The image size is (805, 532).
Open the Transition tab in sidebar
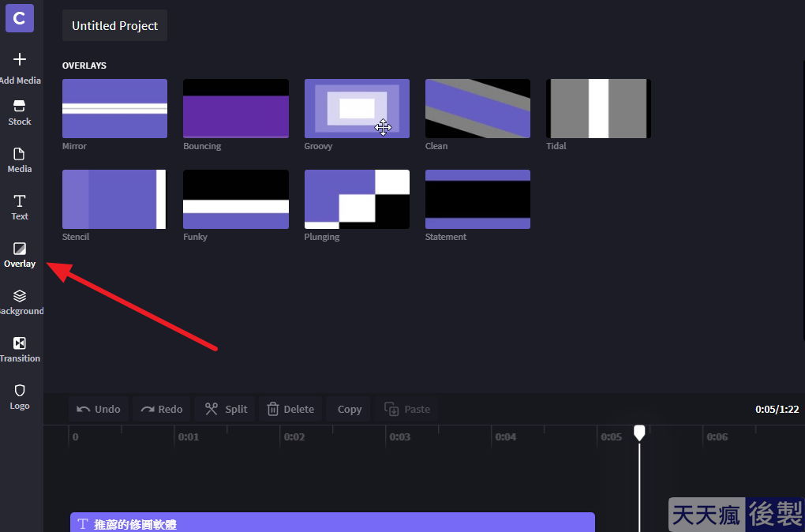[20, 350]
